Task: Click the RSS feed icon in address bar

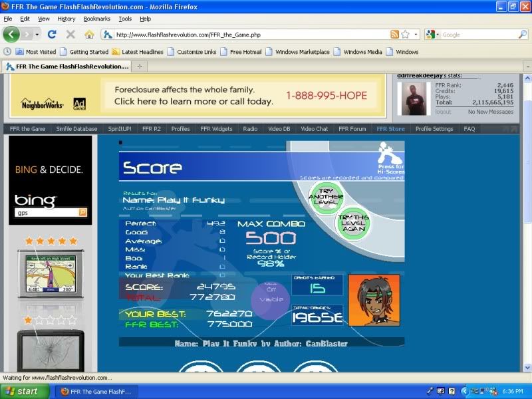Action: click(395, 35)
